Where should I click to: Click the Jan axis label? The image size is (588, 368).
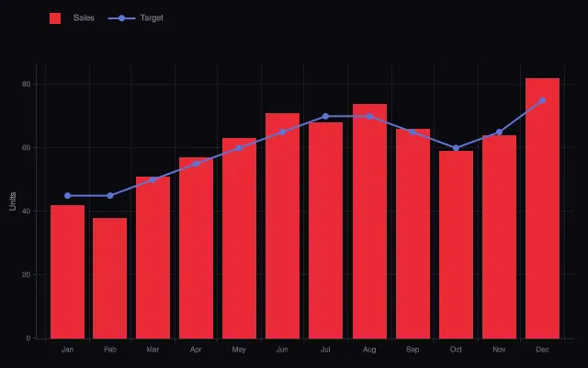(x=67, y=350)
